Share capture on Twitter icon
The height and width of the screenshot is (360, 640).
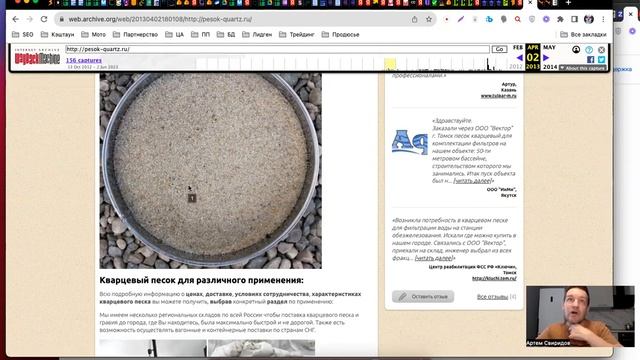point(602,60)
